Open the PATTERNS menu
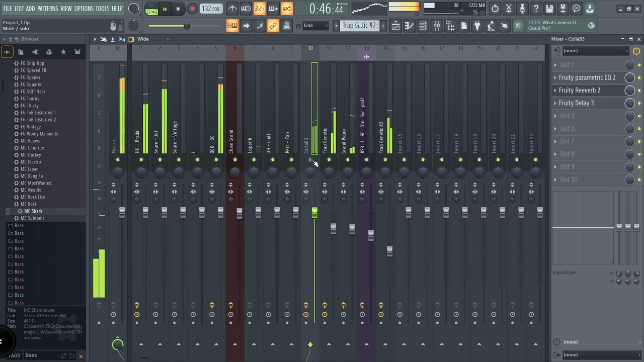Image resolution: width=644 pixels, height=362 pixels. 48,9
